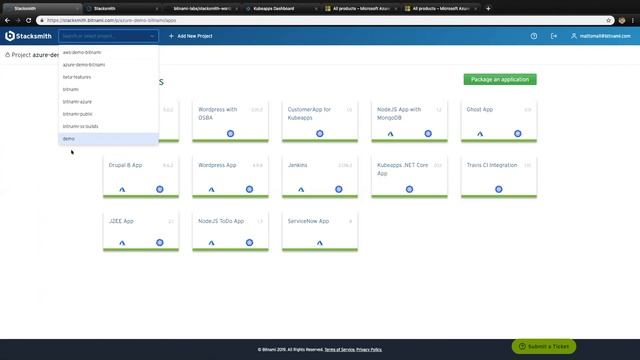Switch to bitnami-labs/stacksmith browser tab
640x360 pixels.
pos(202,8)
